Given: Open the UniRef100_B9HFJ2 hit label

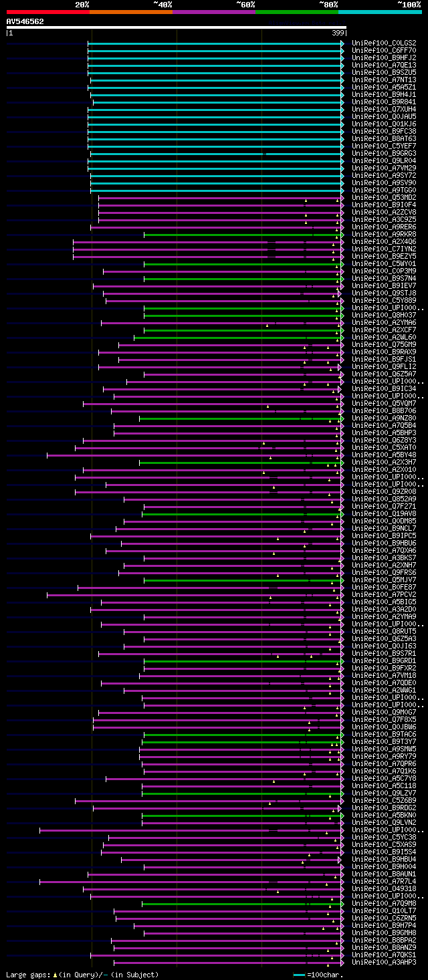Looking at the screenshot, I should tap(383, 58).
